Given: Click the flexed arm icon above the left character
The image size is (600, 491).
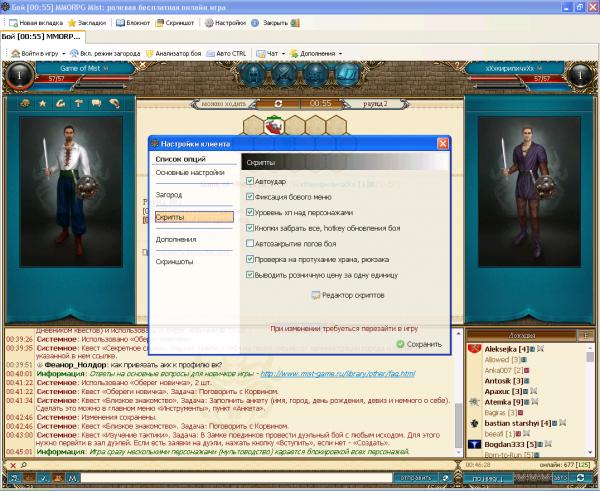Looking at the screenshot, I should pyautogui.click(x=60, y=103).
